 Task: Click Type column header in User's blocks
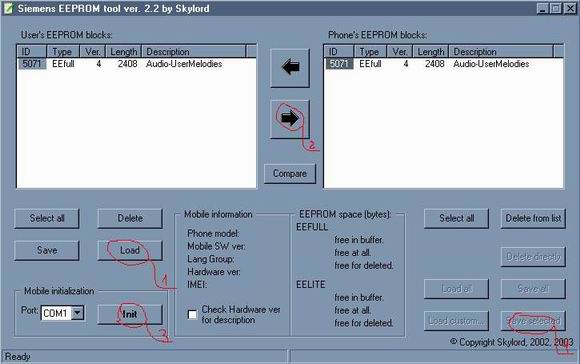(63, 51)
